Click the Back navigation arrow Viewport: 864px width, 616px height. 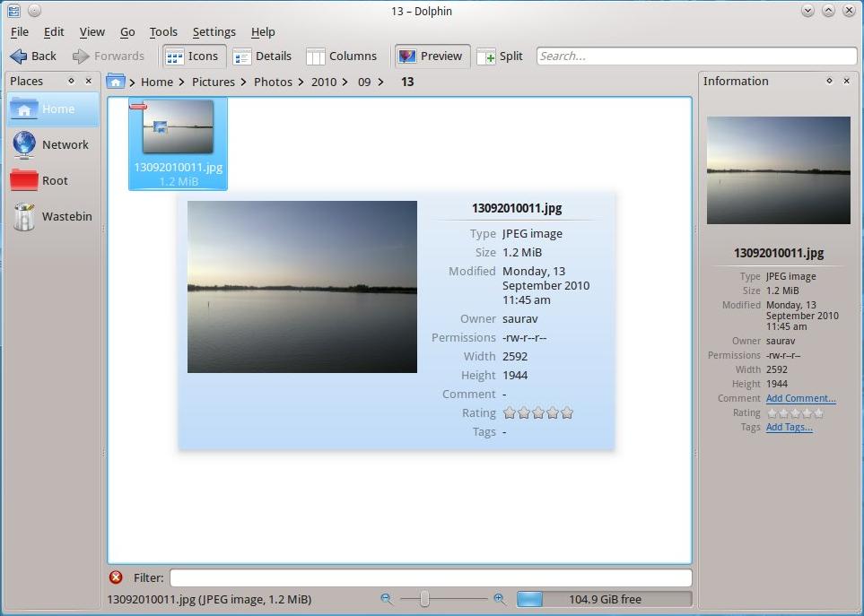pyautogui.click(x=32, y=56)
